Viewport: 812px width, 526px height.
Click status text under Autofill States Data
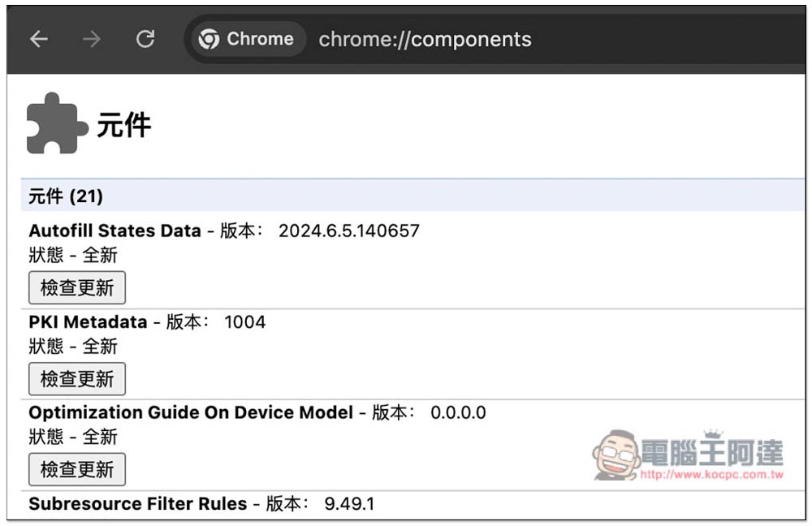(73, 255)
